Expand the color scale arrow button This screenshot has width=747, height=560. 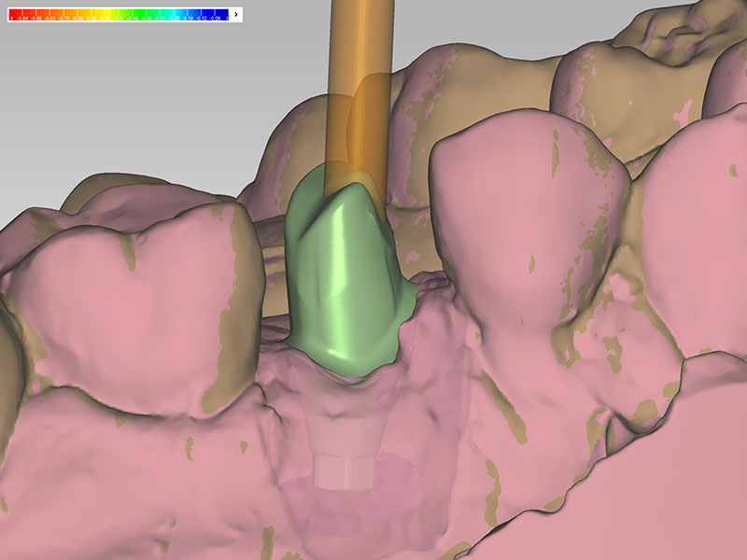[x=235, y=15]
